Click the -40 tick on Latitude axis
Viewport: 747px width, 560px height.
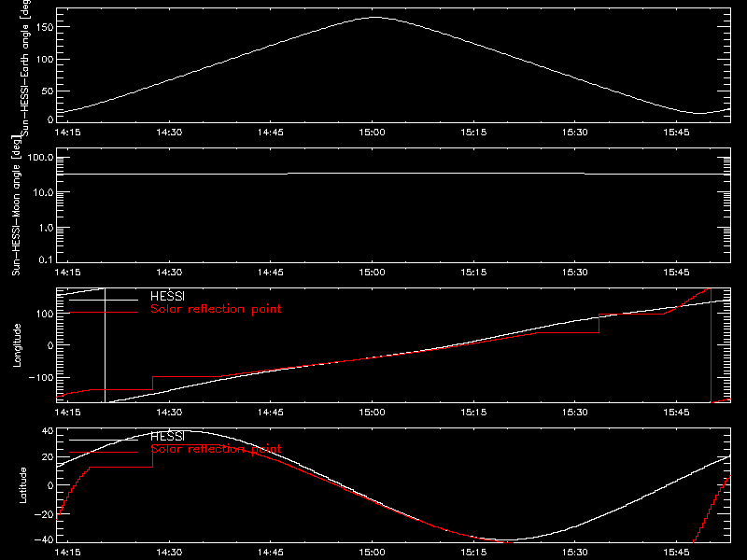click(44, 540)
